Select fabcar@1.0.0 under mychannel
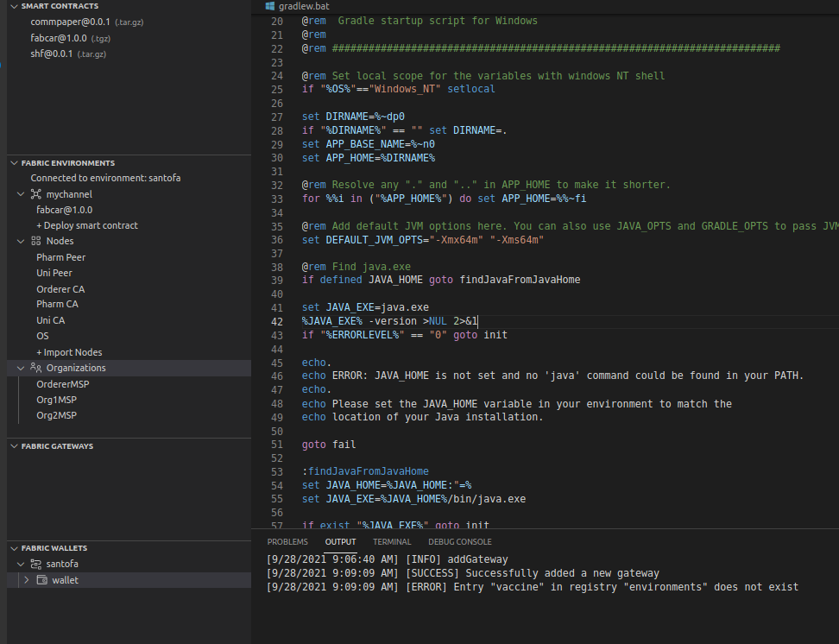This screenshot has height=644, width=839. pyautogui.click(x=64, y=210)
